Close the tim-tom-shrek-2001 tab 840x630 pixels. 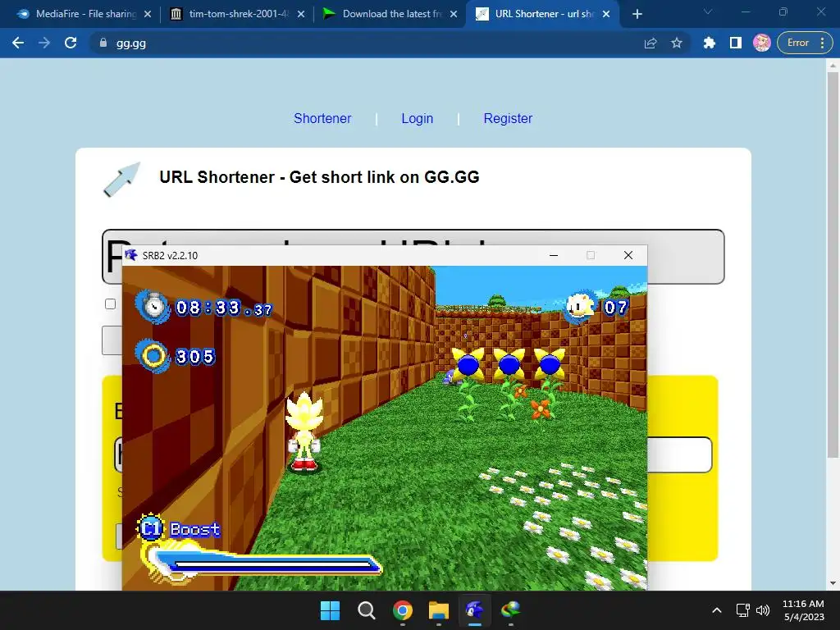point(301,14)
